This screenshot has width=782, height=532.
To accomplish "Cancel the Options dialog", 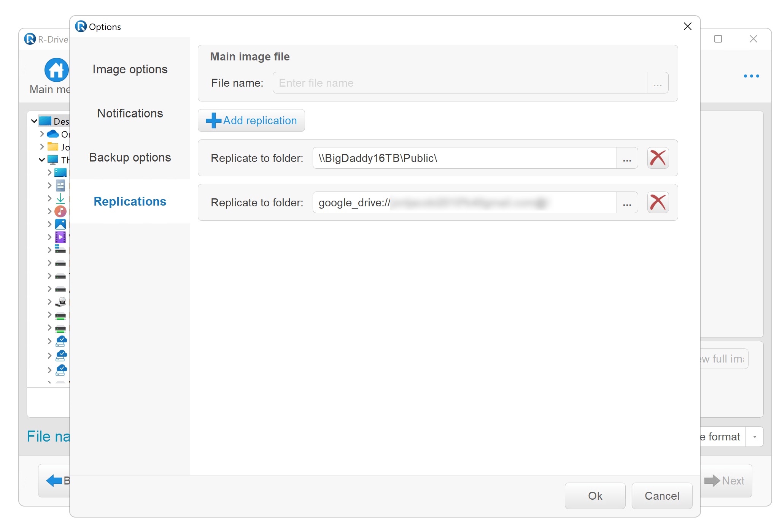I will coord(662,496).
